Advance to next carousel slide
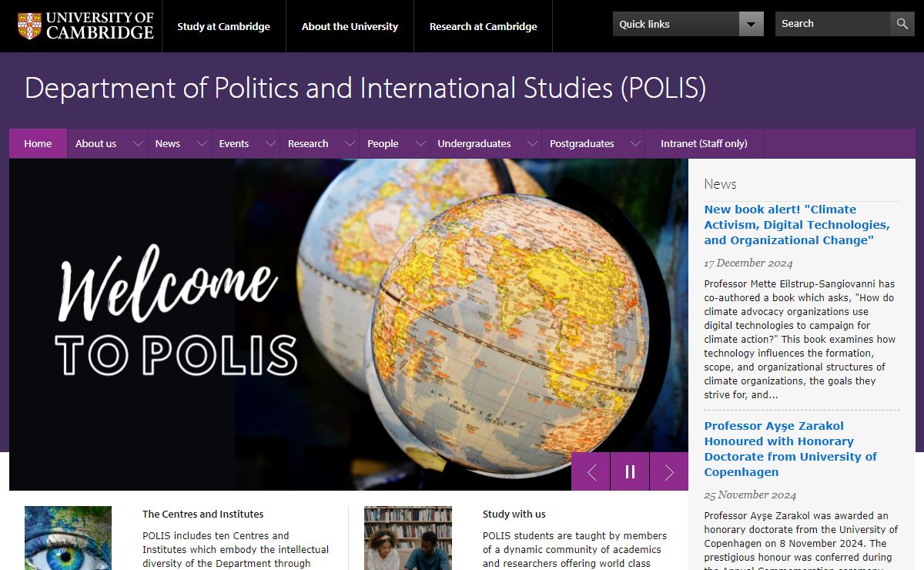The width and height of the screenshot is (924, 570). point(669,471)
